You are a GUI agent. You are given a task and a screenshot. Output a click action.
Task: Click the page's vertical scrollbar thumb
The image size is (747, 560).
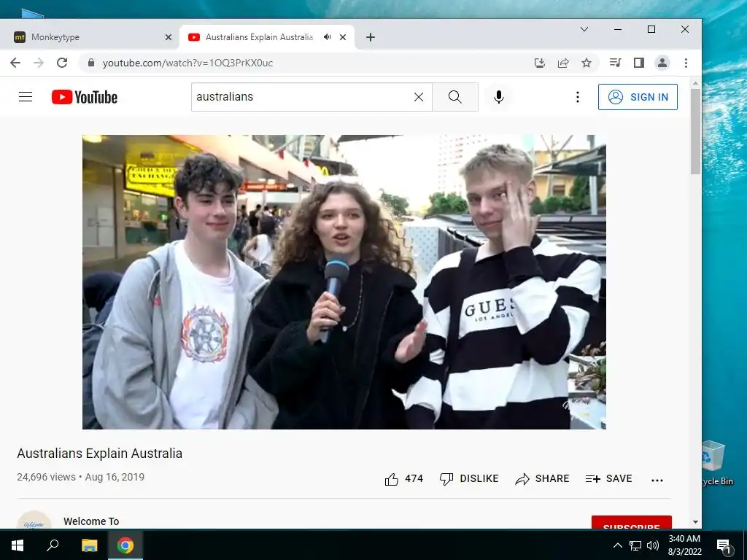tap(695, 131)
